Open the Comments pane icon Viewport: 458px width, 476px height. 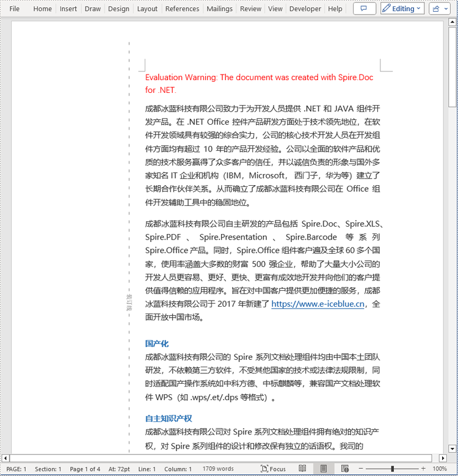(365, 9)
